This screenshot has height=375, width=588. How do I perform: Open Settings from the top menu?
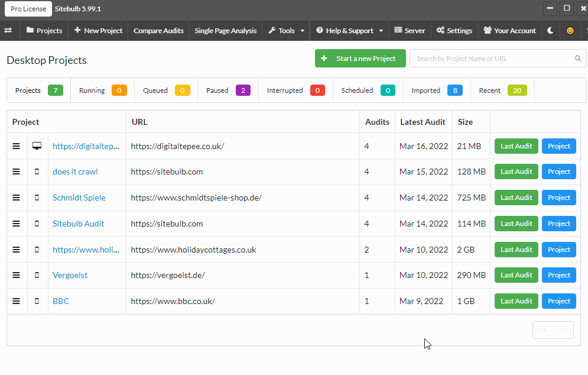click(454, 31)
